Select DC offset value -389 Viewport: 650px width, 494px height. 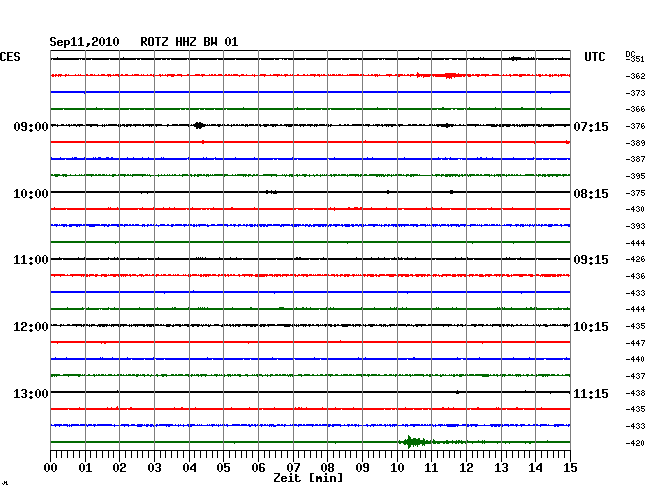pyautogui.click(x=635, y=143)
